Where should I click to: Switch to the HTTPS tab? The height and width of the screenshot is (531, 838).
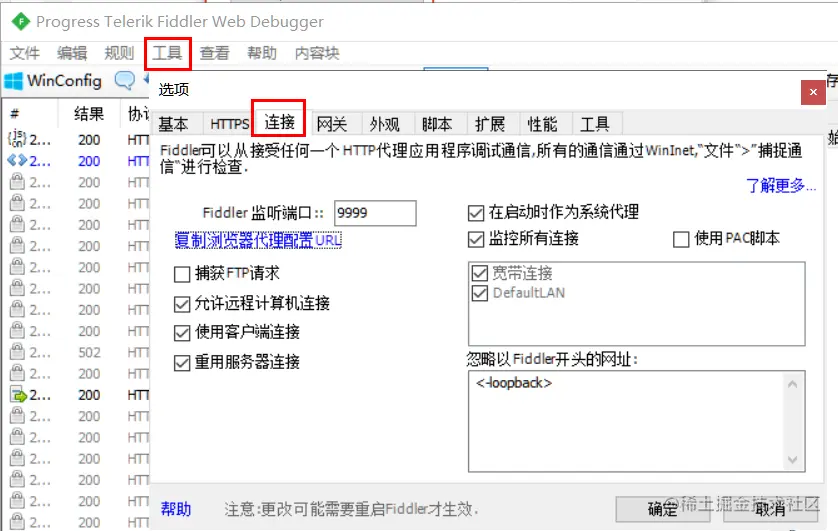pyautogui.click(x=229, y=124)
